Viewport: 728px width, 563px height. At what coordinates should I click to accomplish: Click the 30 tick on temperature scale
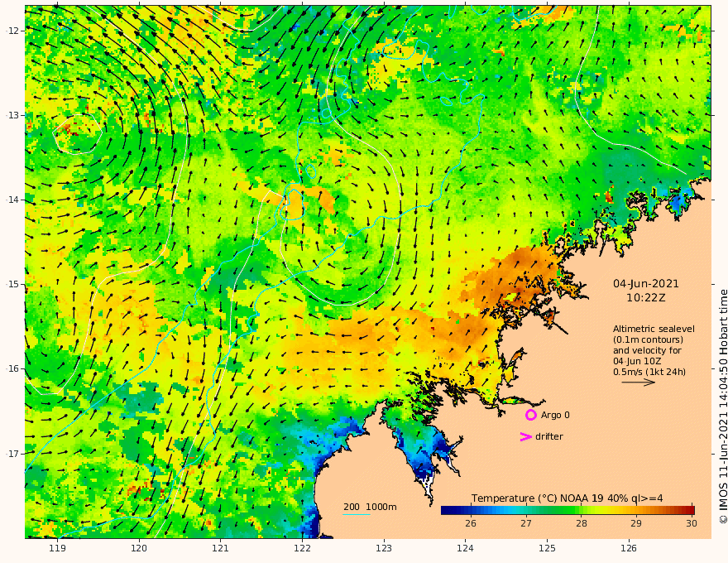pos(692,523)
